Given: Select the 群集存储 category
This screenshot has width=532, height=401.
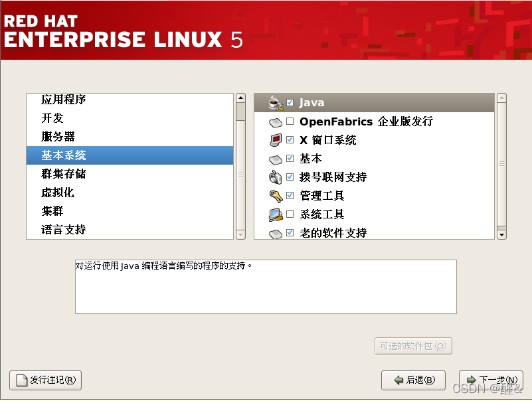Looking at the screenshot, I should click(x=130, y=174).
